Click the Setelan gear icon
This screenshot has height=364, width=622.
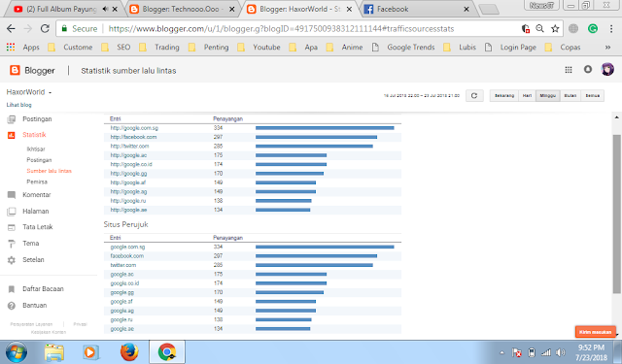[12, 260]
